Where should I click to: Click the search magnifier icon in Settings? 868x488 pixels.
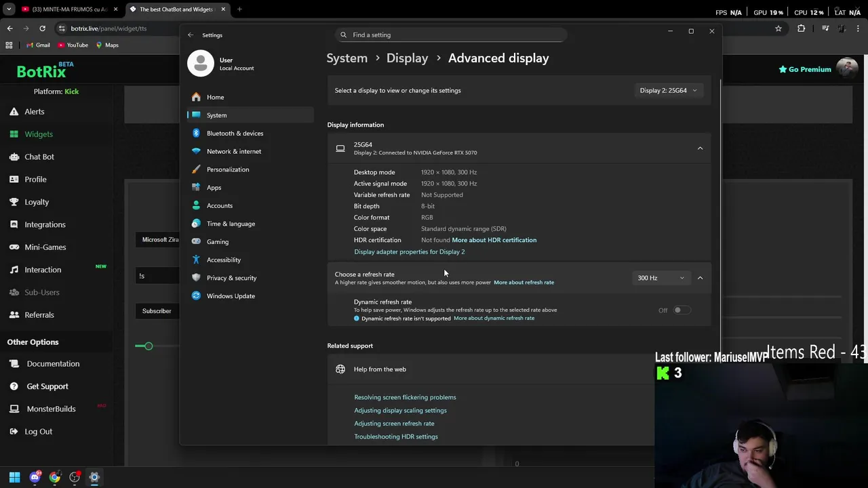click(x=344, y=35)
